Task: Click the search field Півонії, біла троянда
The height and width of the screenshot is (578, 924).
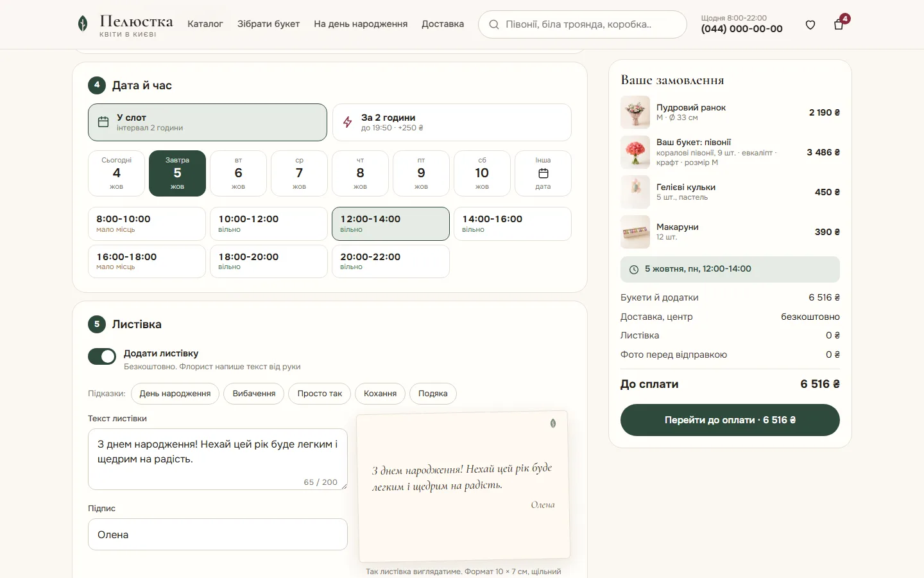Action: [x=583, y=24]
